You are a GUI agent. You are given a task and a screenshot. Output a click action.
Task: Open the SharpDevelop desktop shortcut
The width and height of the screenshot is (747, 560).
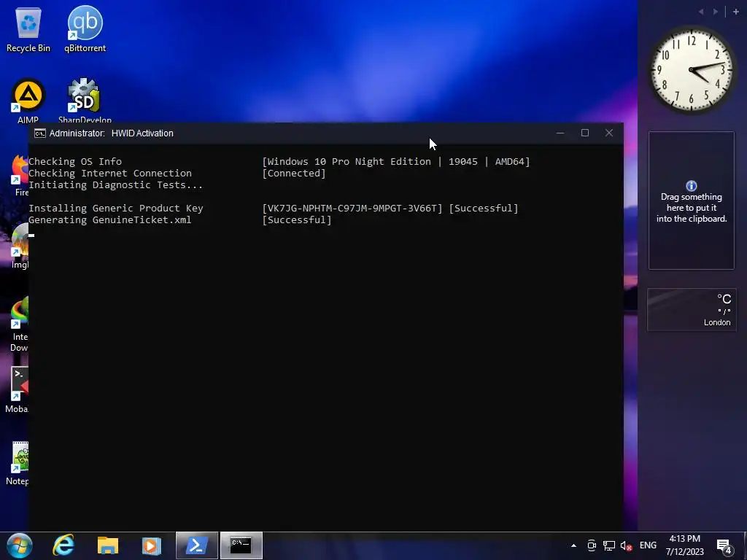(x=85, y=101)
